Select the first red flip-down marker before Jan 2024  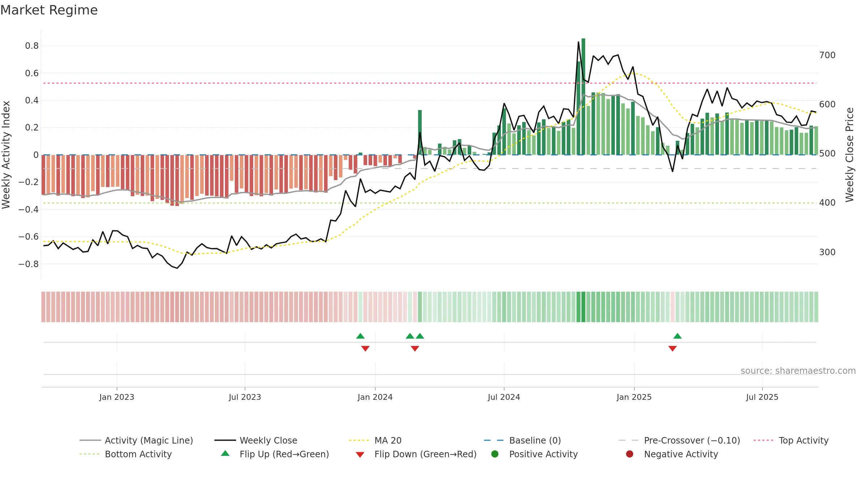(365, 348)
